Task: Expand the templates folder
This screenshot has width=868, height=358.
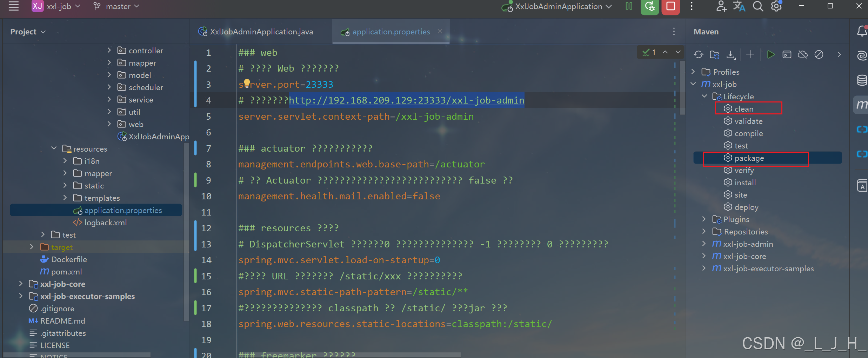Action: click(65, 198)
